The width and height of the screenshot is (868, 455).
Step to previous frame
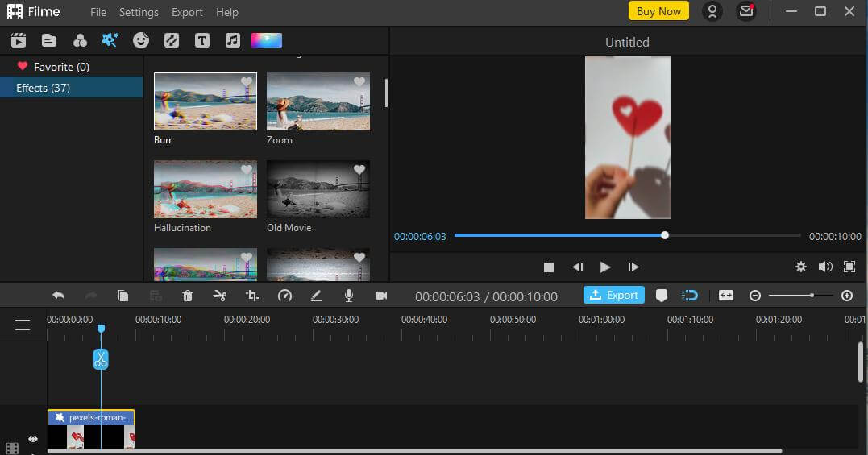point(577,267)
